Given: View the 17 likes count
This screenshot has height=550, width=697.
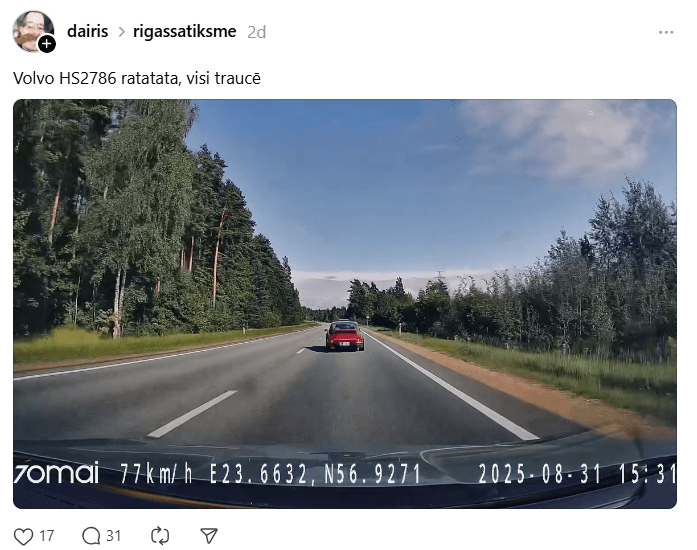Looking at the screenshot, I should pyautogui.click(x=47, y=536).
